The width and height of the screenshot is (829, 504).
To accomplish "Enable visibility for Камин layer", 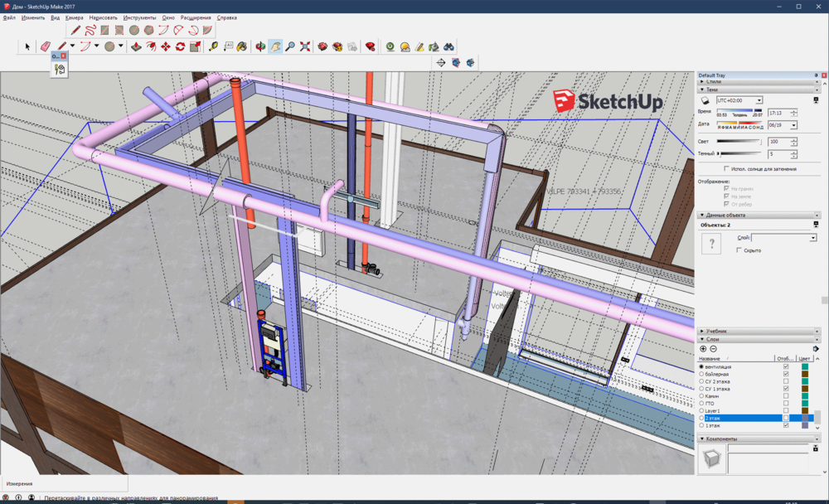I will pos(786,396).
